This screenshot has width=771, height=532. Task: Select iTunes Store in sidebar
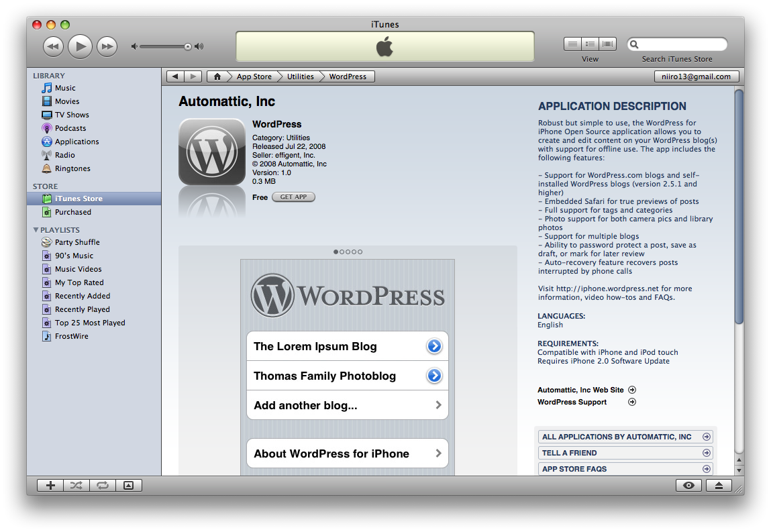[94, 199]
